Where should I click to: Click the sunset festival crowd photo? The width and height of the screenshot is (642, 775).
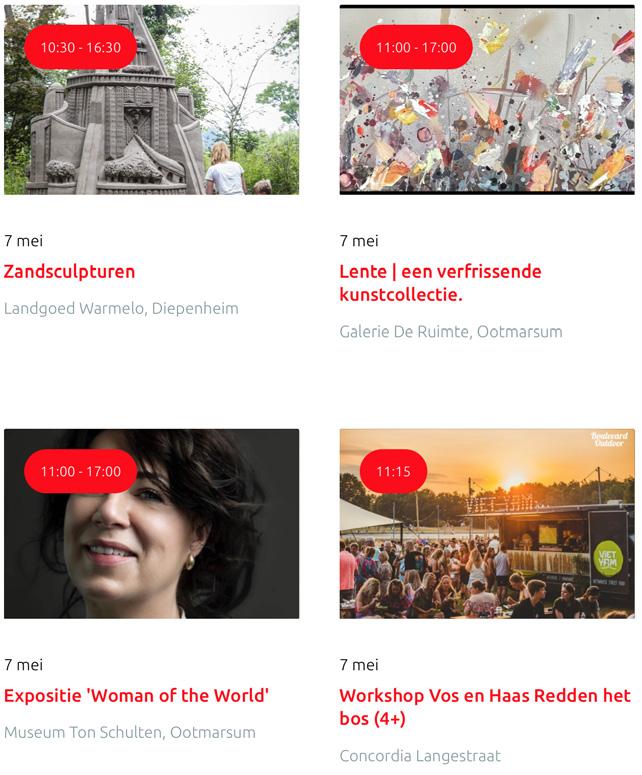487,524
